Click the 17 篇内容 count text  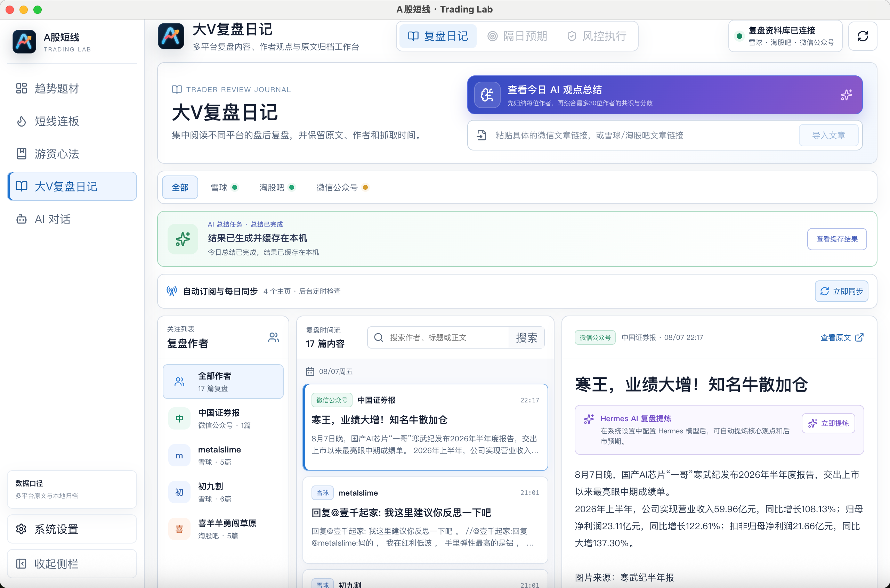point(325,343)
